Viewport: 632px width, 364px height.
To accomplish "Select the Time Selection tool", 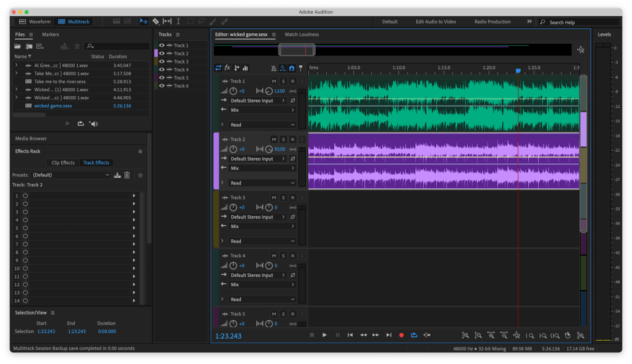I will 179,22.
